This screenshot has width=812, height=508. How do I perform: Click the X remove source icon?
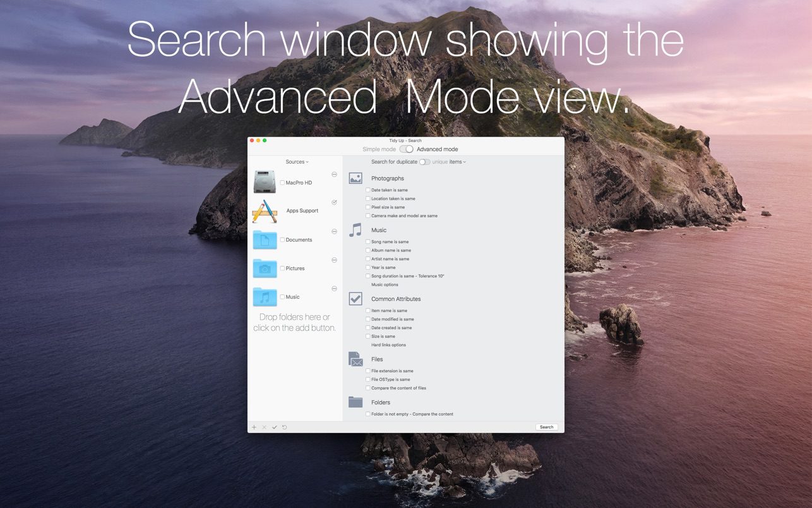(x=265, y=427)
